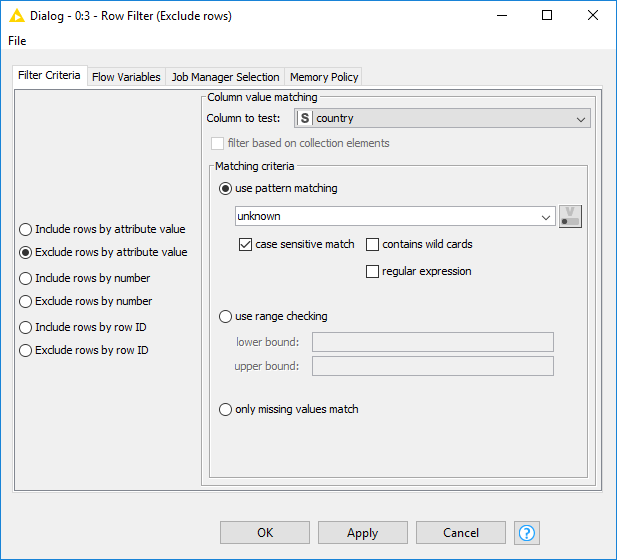Tick the regular expression checkbox
617x560 pixels.
pyautogui.click(x=372, y=271)
